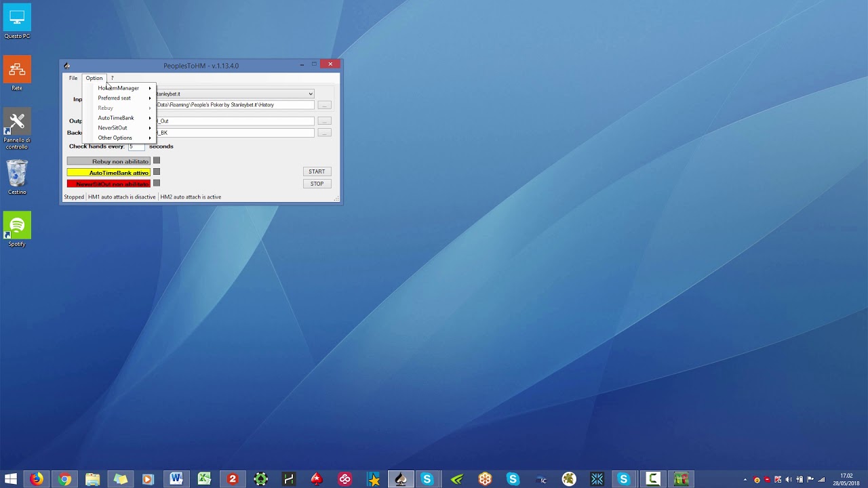The image size is (868, 488).
Task: Show hidden system tray icons arrow
Action: (x=745, y=480)
